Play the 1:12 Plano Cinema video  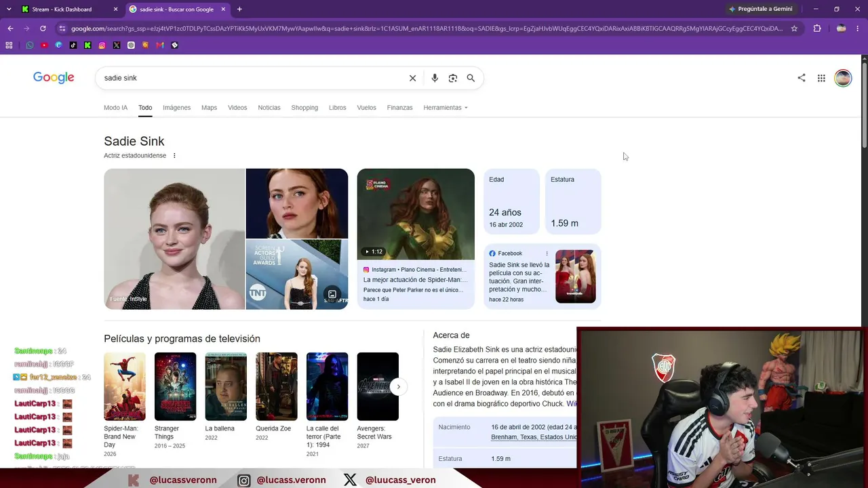[416, 214]
